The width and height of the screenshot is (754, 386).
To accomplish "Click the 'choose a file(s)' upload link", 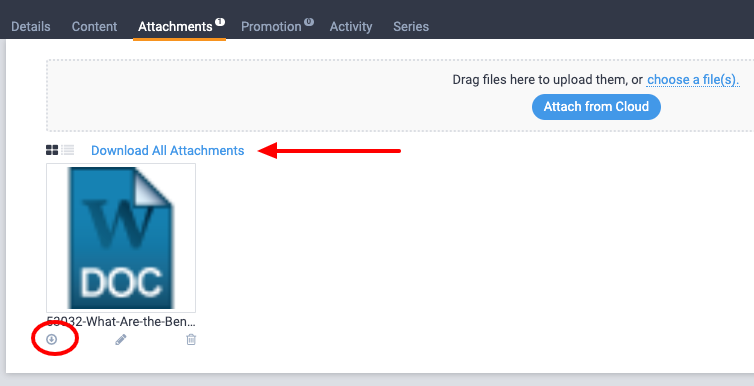I will coord(693,80).
